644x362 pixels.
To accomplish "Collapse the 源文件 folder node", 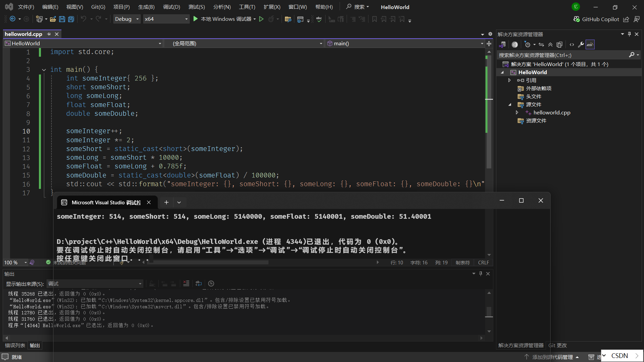I will point(509,104).
